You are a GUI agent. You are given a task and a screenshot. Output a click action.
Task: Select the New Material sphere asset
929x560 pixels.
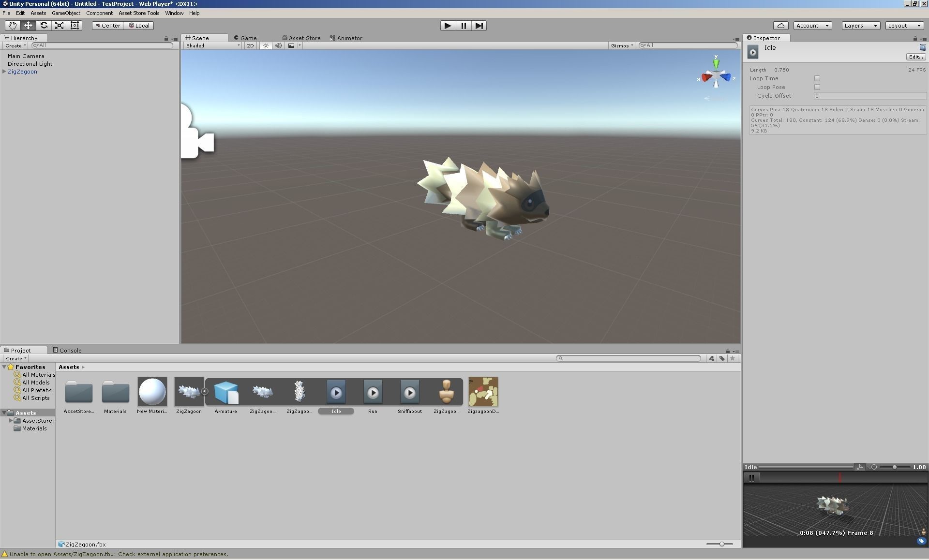click(152, 396)
